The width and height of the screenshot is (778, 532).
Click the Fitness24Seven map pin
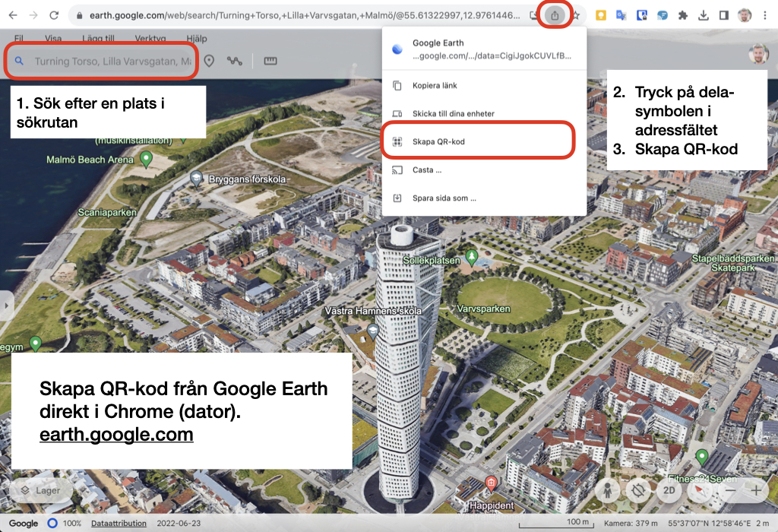pos(701,456)
